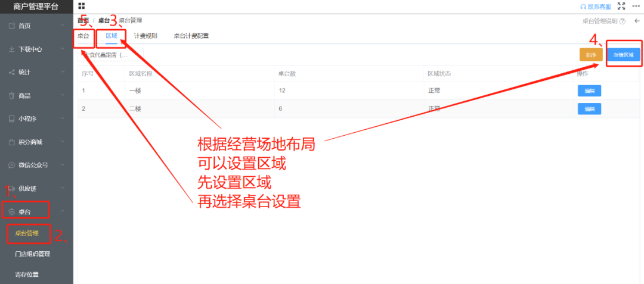This screenshot has height=284, width=644.
Task: Select the 区域 tab
Action: pyautogui.click(x=112, y=36)
